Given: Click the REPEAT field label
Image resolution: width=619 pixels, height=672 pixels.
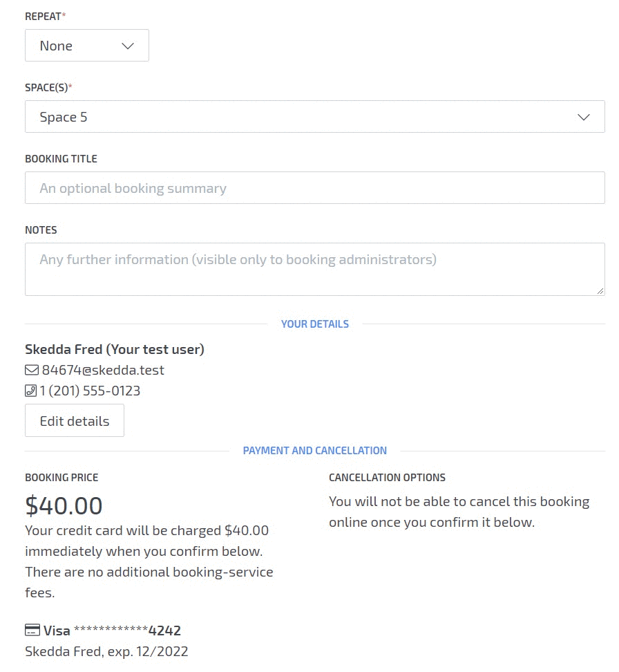Looking at the screenshot, I should coord(43,16).
